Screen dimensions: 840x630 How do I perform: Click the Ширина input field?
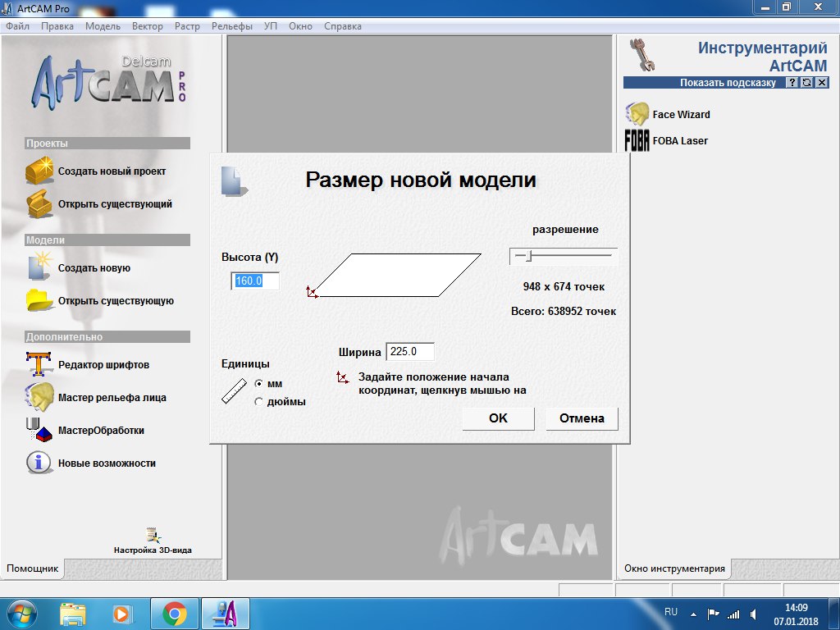(x=410, y=351)
